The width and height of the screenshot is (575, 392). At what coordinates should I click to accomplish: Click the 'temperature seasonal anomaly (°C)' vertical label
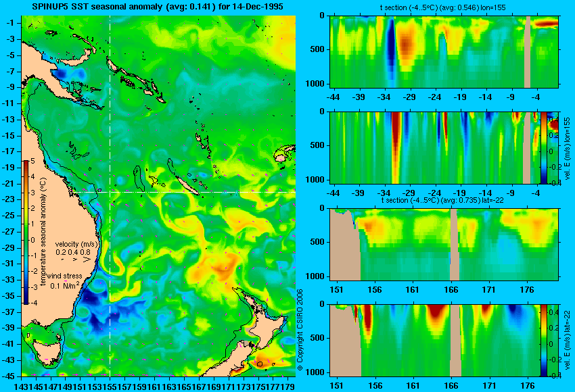click(x=43, y=232)
